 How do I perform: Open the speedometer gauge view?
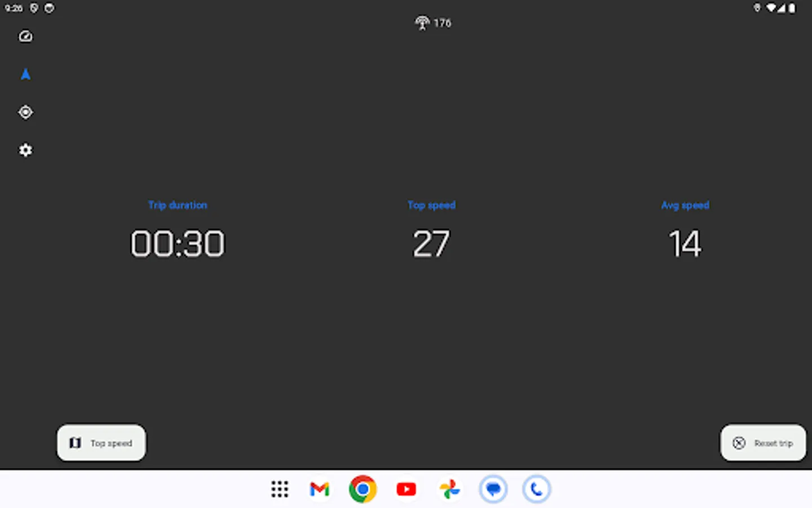pos(25,36)
